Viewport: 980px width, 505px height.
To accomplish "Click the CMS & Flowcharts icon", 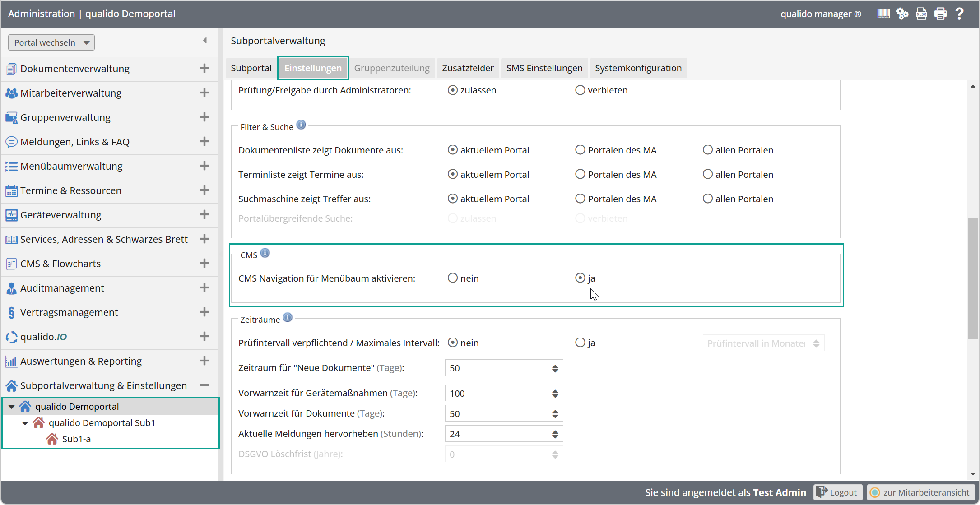I will pos(11,264).
